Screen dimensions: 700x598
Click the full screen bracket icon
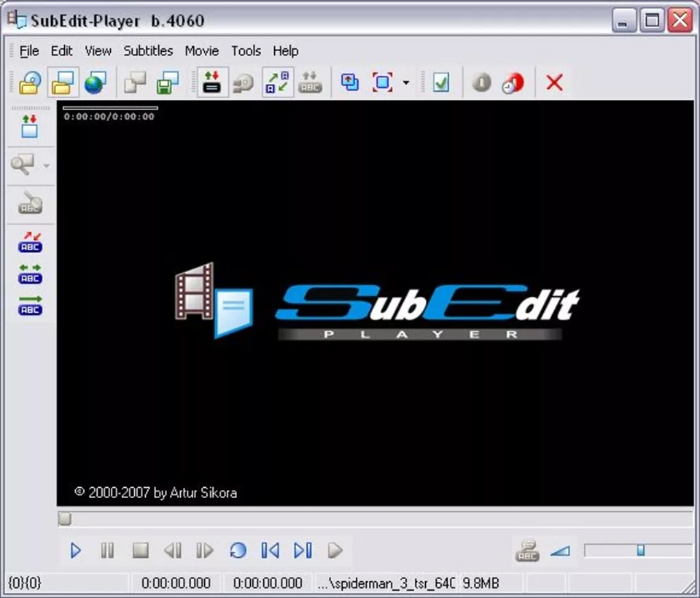[x=383, y=82]
